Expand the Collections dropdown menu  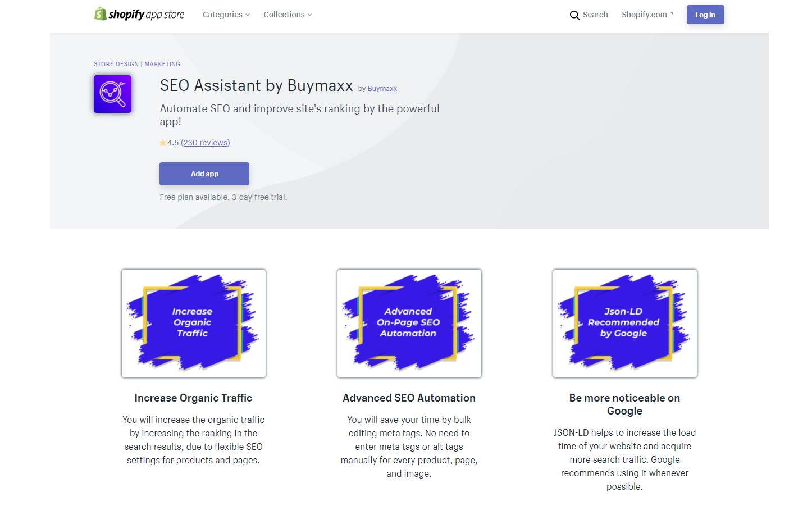click(x=288, y=15)
